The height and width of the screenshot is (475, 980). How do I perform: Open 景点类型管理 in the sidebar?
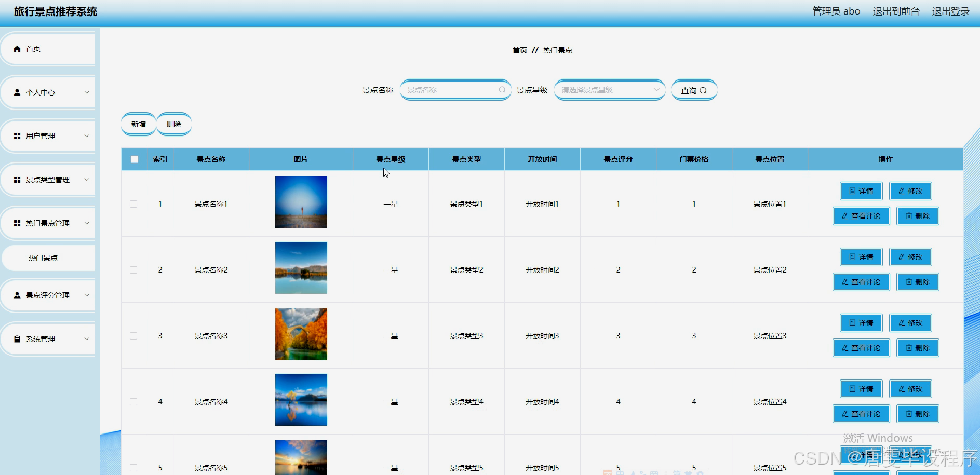[48, 180]
